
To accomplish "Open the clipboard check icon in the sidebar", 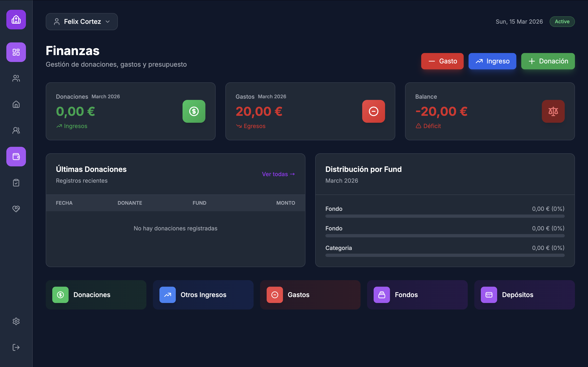I will [x=16, y=182].
